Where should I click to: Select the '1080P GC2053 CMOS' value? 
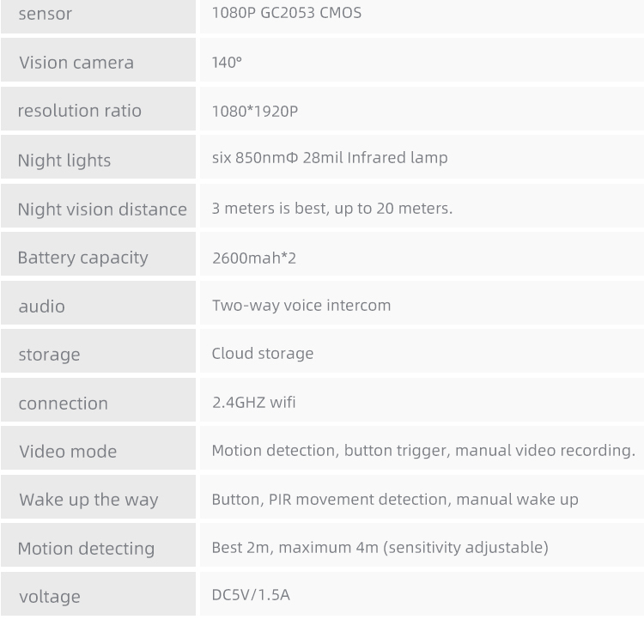click(x=287, y=13)
